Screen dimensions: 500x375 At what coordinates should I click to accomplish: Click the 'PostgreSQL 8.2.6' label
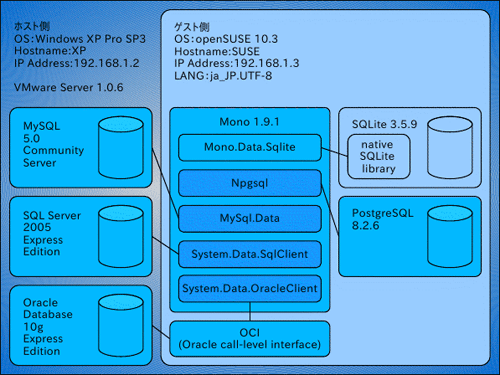[x=382, y=219]
